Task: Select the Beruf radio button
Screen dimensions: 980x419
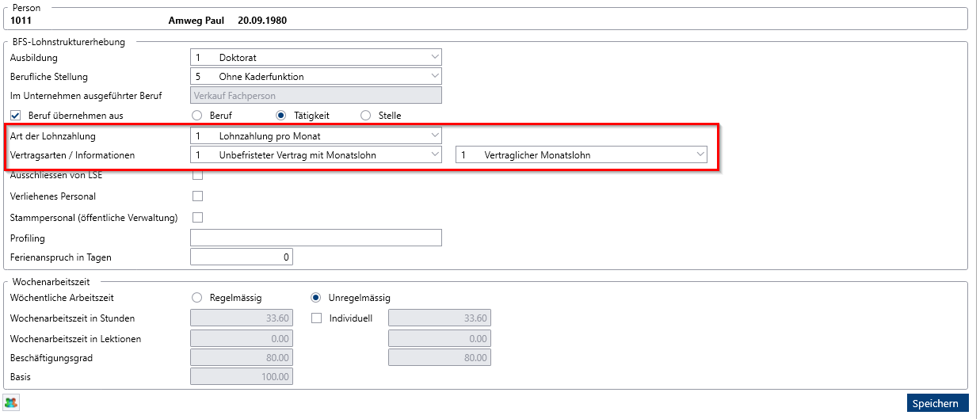Action: [x=197, y=116]
